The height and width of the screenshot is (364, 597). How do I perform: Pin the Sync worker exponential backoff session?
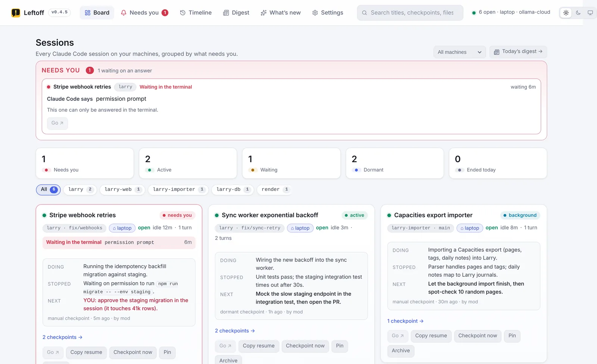(340, 346)
